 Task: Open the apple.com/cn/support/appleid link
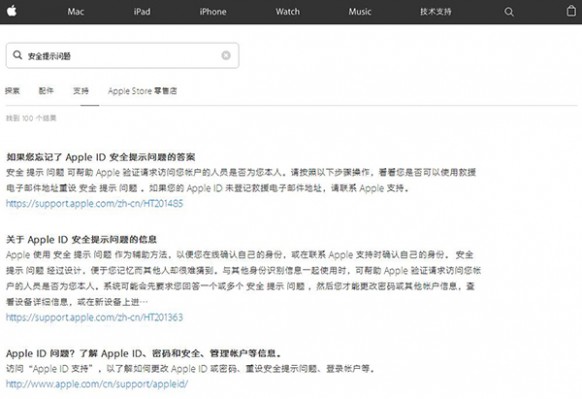point(97,384)
